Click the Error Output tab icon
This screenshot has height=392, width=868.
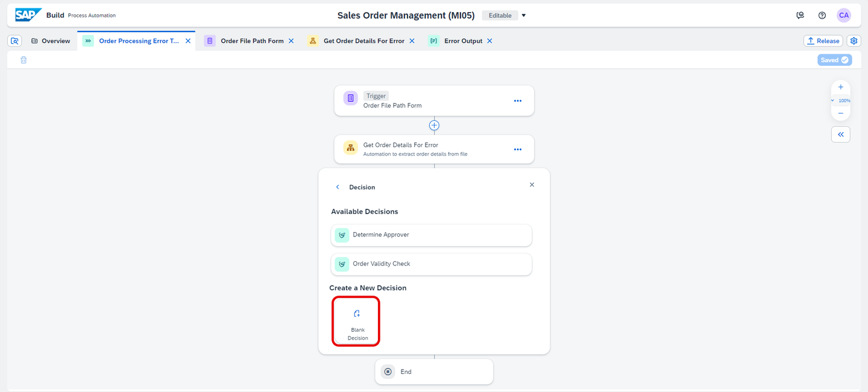pyautogui.click(x=433, y=41)
